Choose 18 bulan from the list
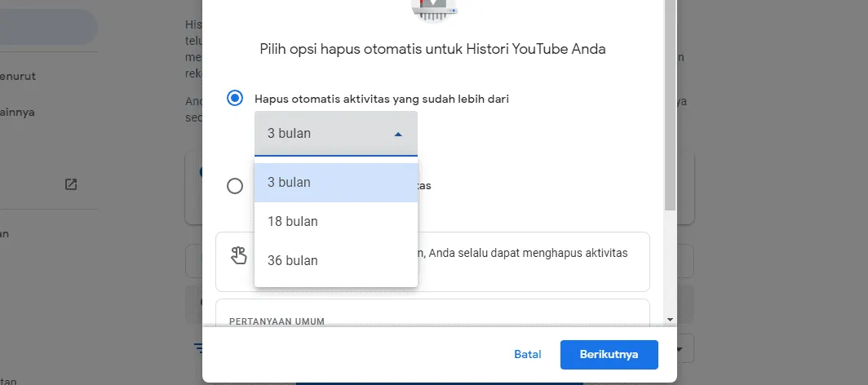Image resolution: width=868 pixels, height=385 pixels. point(336,221)
